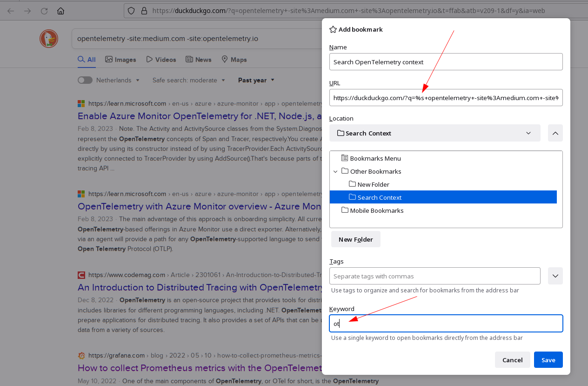Collapse the Other Bookmarks tree node

(x=335, y=171)
